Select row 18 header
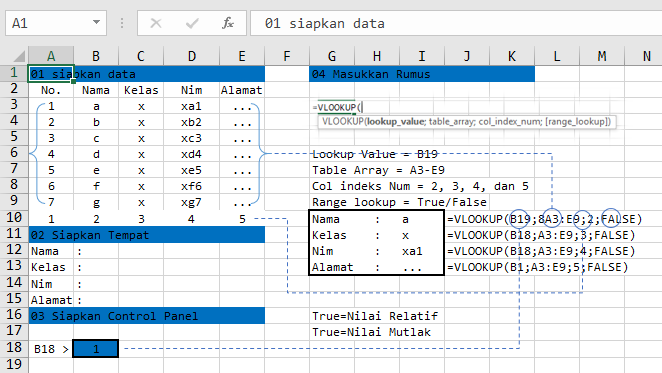The image size is (662, 373). 14,348
